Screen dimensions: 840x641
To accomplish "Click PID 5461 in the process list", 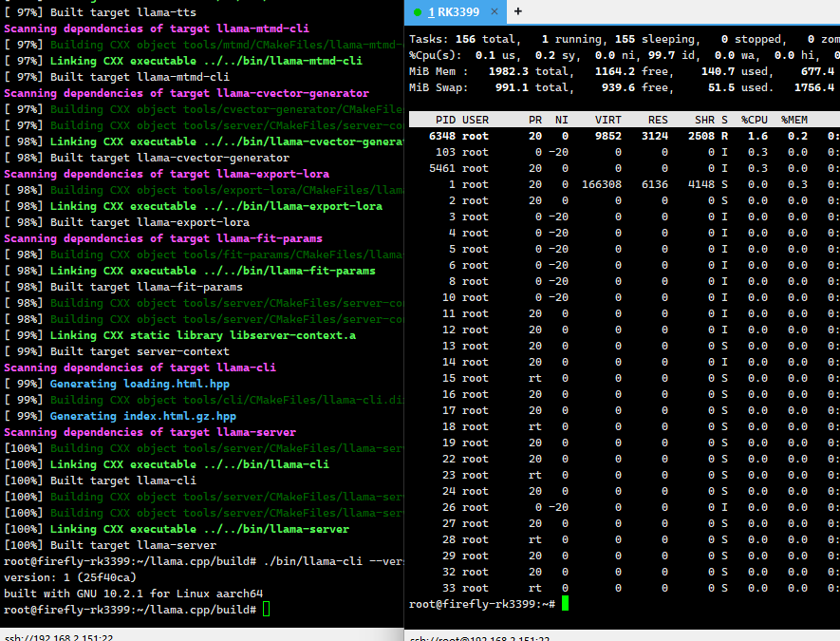I will click(x=442, y=168).
